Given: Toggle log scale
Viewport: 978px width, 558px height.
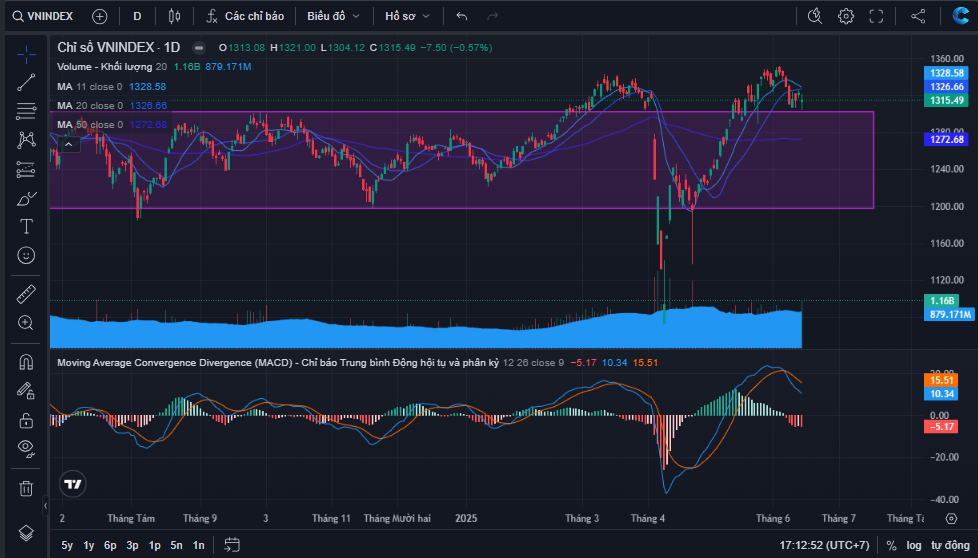Looking at the screenshot, I should click(914, 545).
